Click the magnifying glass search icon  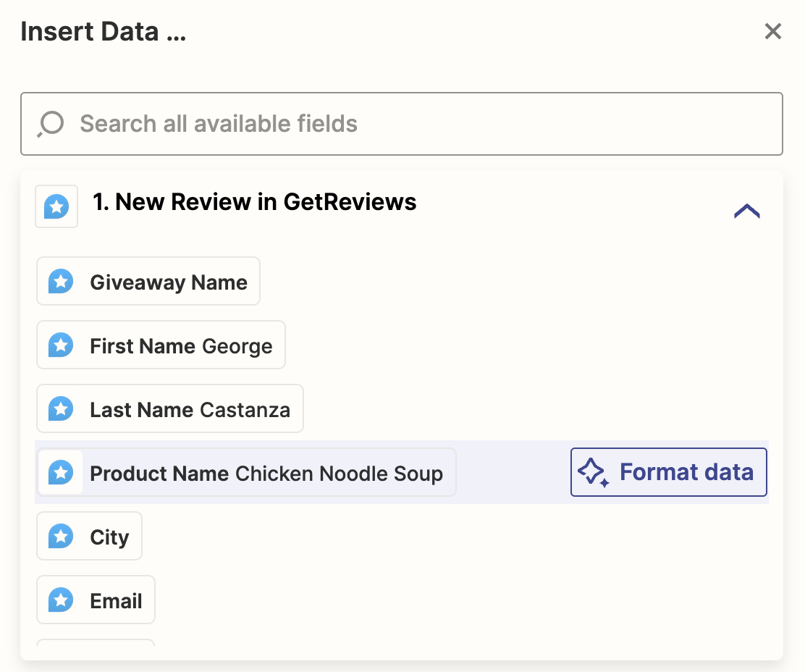tap(49, 123)
